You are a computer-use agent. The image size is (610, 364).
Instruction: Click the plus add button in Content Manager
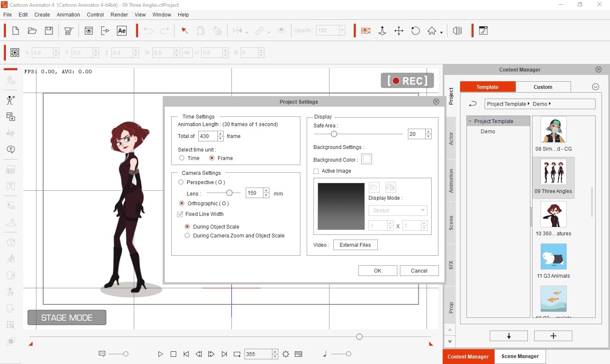pos(553,336)
